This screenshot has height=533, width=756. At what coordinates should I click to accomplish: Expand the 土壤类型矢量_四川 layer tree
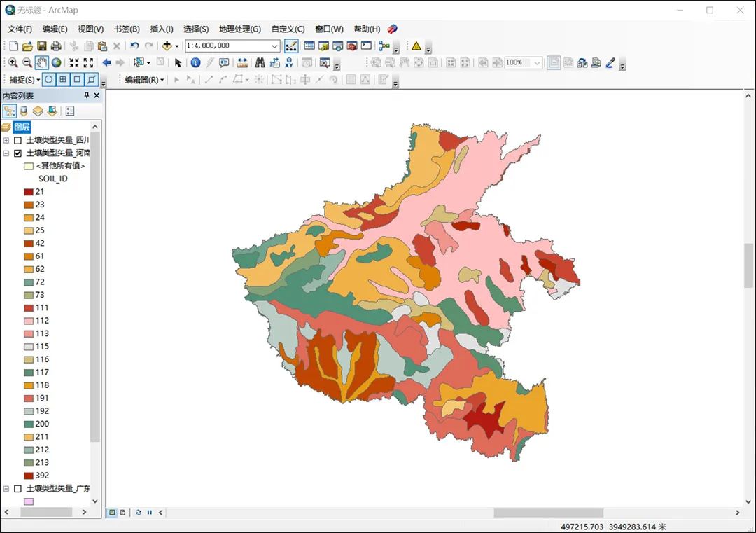point(6,140)
